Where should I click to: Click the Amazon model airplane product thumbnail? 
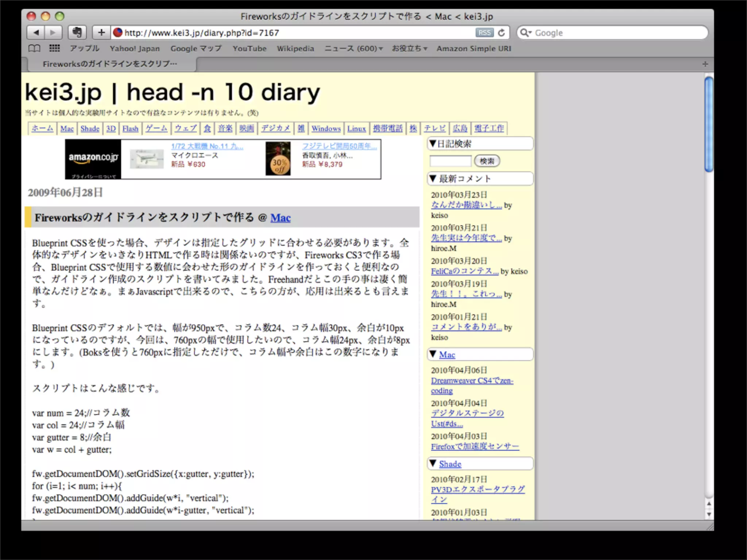[x=147, y=159]
